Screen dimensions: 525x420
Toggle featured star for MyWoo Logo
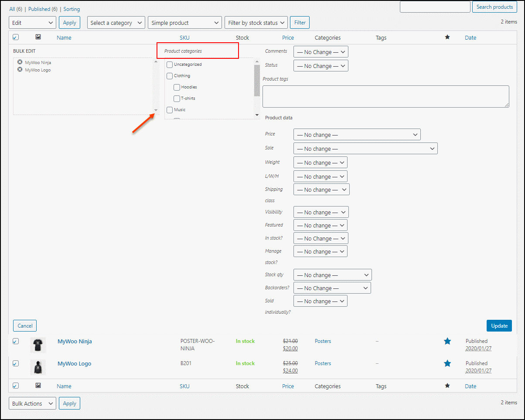[447, 364]
